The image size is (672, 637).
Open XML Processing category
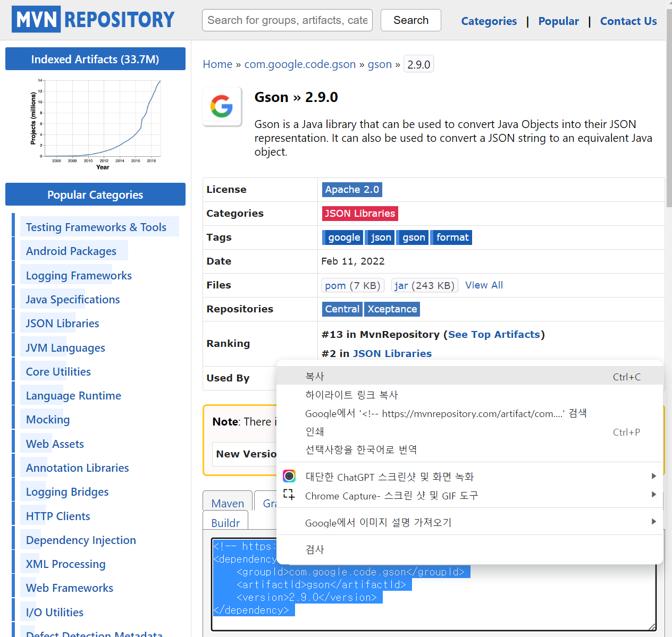65,564
